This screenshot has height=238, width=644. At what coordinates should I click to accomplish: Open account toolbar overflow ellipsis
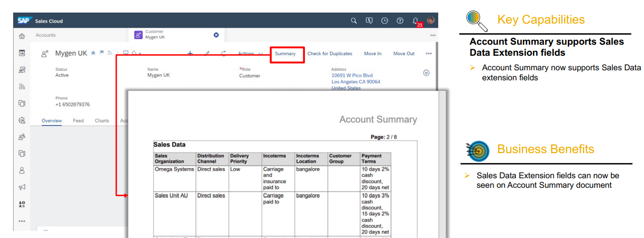point(429,53)
